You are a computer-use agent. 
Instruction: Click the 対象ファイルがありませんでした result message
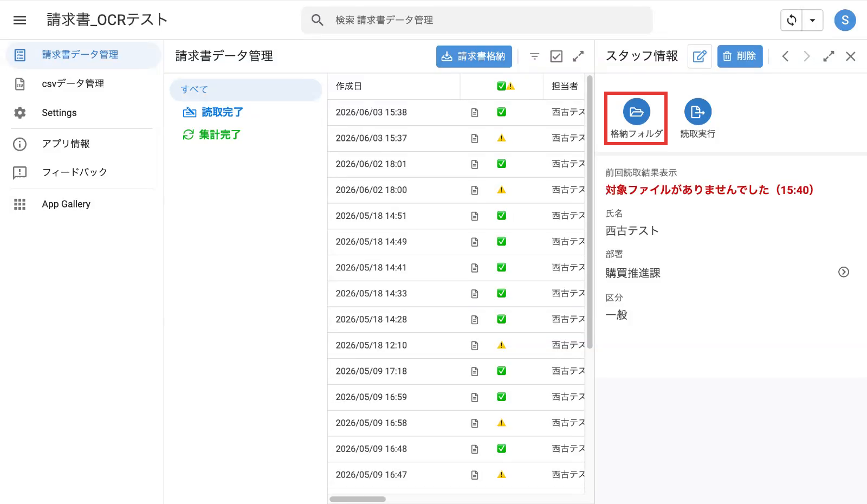point(709,190)
